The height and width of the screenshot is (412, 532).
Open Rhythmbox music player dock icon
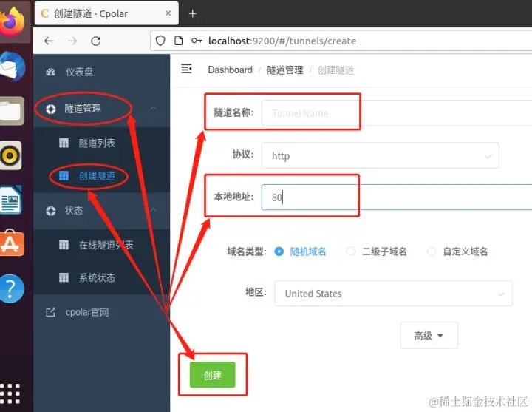10,155
